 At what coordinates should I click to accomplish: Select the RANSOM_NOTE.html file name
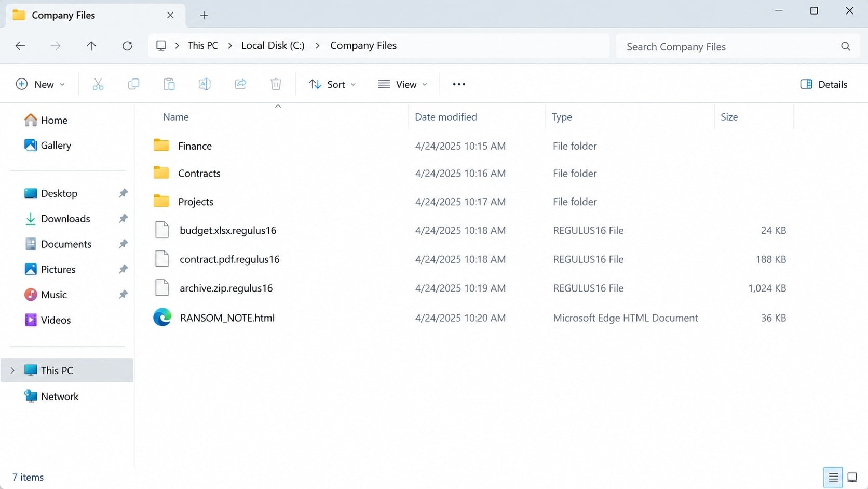tap(227, 318)
